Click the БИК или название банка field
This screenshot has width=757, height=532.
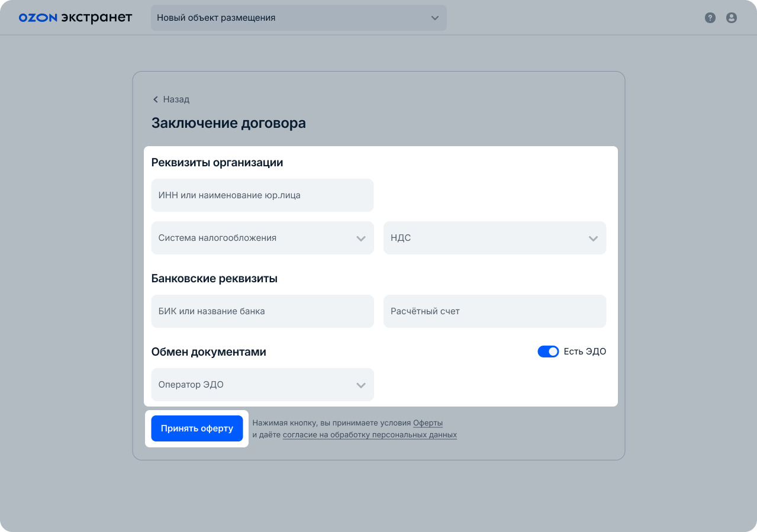[262, 311]
